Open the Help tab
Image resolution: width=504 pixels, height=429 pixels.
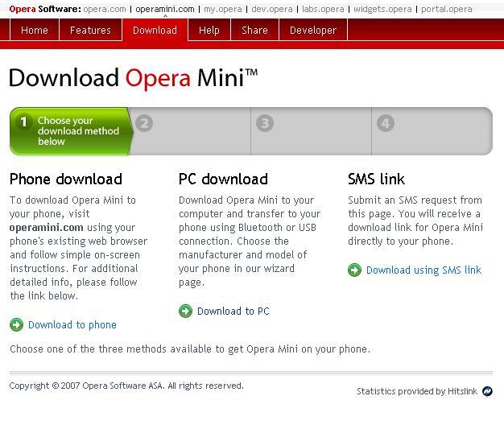pos(209,30)
